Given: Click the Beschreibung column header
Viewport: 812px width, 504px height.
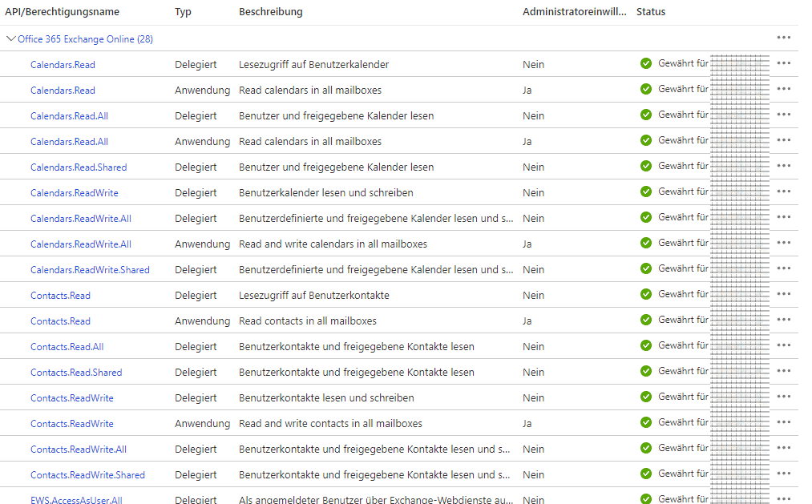Looking at the screenshot, I should (271, 12).
